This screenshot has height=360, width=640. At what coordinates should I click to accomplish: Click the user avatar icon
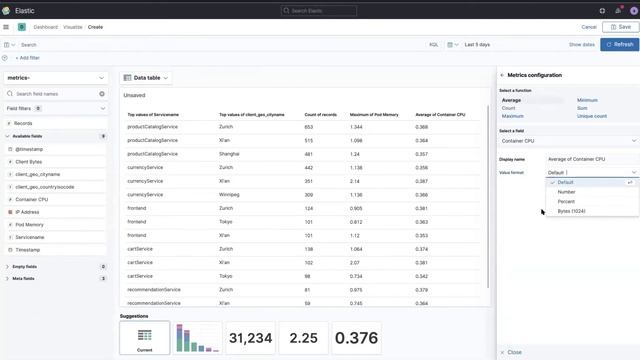(634, 11)
